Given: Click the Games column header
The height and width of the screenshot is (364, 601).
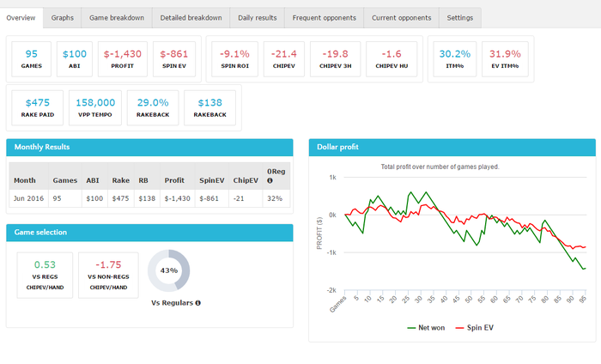Looking at the screenshot, I should coord(64,176).
